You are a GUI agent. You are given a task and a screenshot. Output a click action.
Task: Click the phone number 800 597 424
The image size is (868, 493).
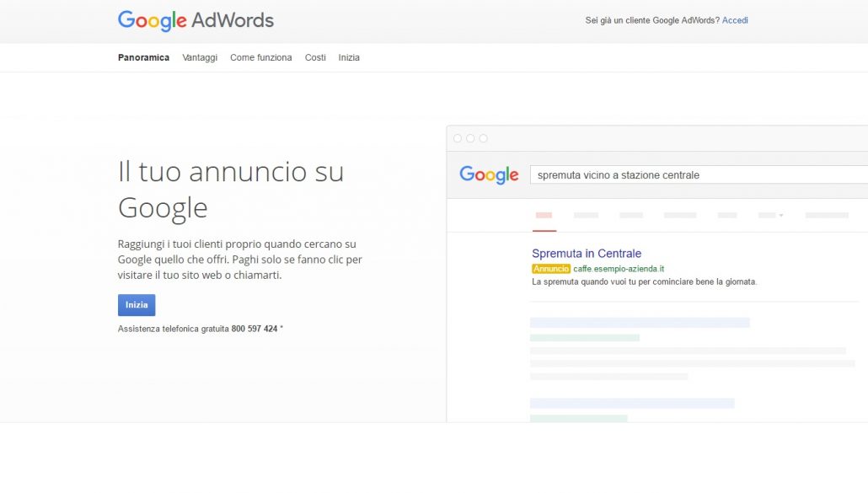(255, 329)
